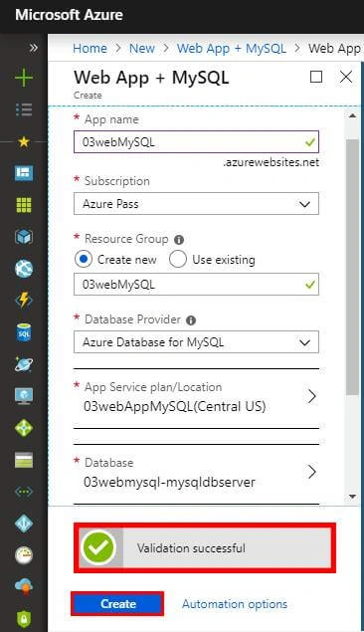Open Function Apps lightning bolt icon
This screenshot has width=364, height=632.
pyautogui.click(x=24, y=301)
